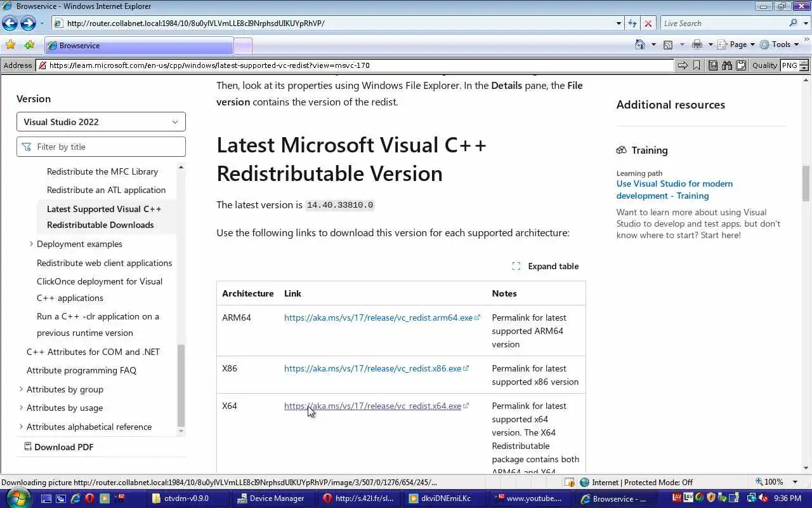The width and height of the screenshot is (812, 508).
Task: Click the Windows Start orb
Action: pyautogui.click(x=17, y=498)
